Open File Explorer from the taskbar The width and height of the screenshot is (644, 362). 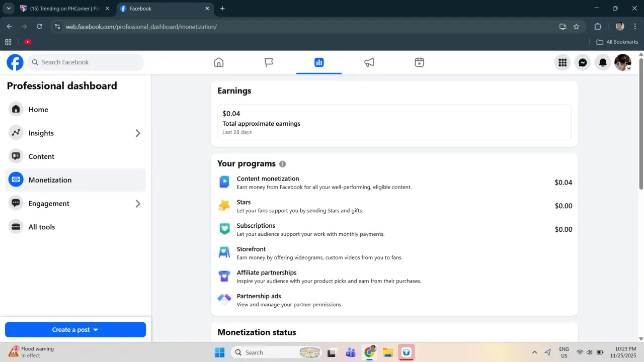point(388,352)
